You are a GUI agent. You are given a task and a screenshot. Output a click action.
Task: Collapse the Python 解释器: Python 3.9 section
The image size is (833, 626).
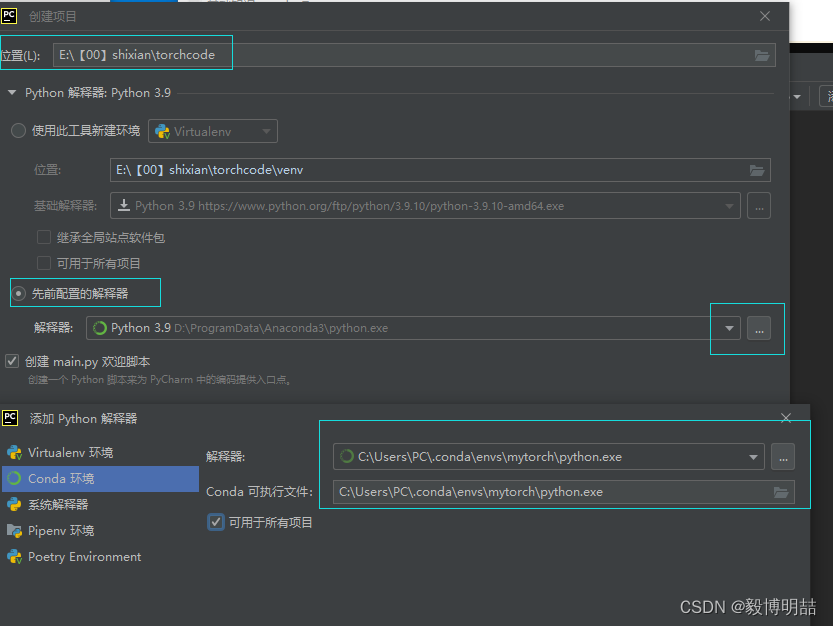(x=12, y=93)
